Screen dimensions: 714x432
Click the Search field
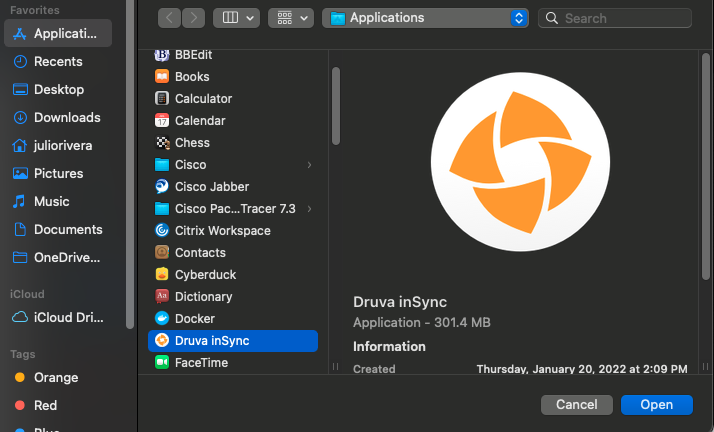615,18
